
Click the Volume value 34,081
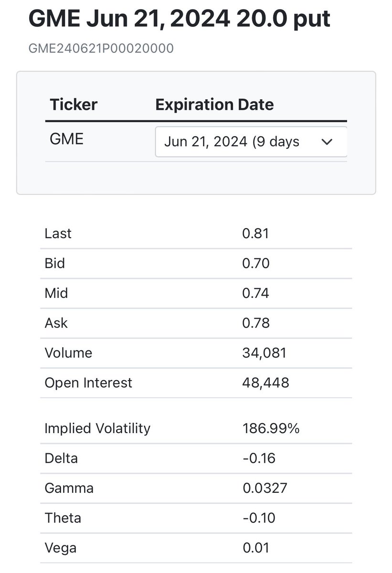tap(265, 353)
